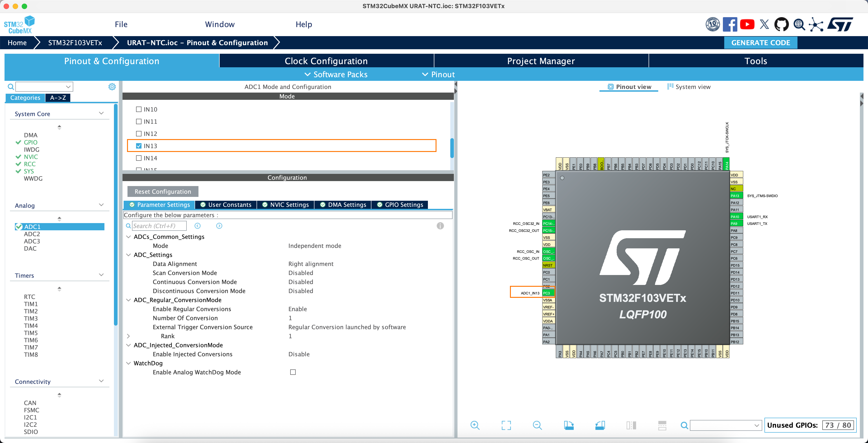Click the parameter info icon
The height and width of the screenshot is (443, 868).
440,226
